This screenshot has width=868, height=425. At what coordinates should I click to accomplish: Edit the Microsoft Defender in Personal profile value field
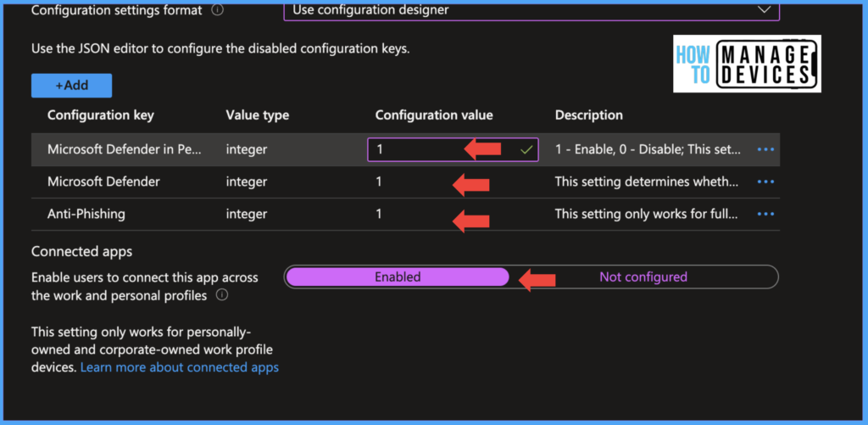coord(453,149)
